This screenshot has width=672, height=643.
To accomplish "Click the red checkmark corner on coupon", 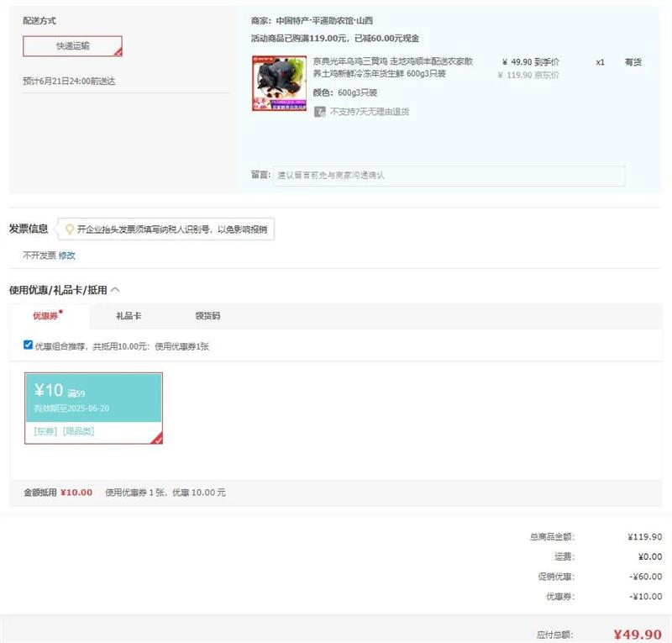I will pyautogui.click(x=157, y=438).
